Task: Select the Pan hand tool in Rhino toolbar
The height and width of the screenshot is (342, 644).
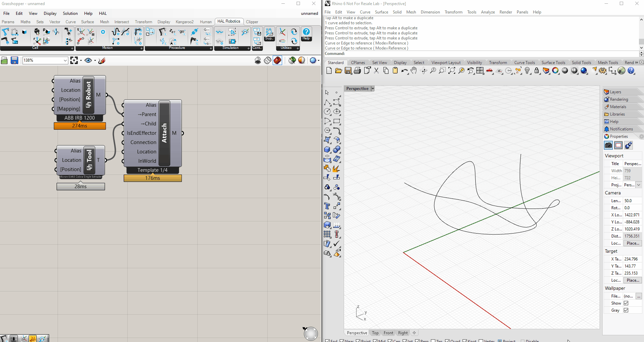Action: pos(414,70)
